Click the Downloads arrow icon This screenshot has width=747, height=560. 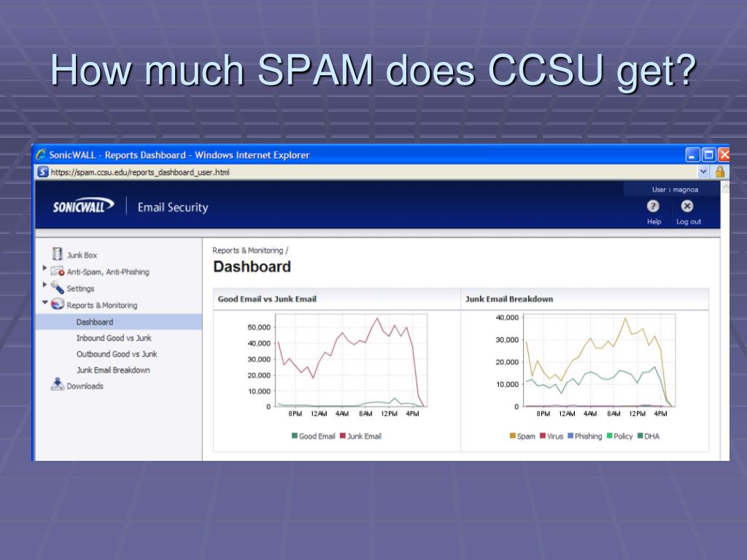[57, 384]
